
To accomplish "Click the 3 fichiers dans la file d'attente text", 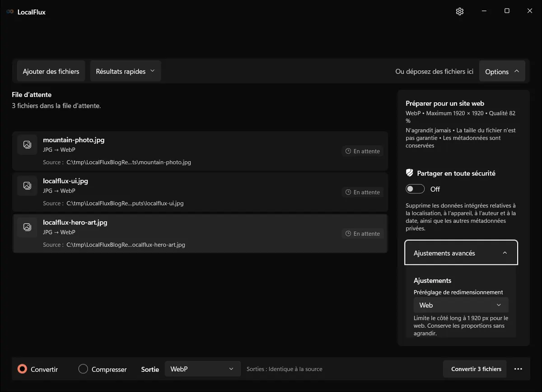I will [x=56, y=106].
